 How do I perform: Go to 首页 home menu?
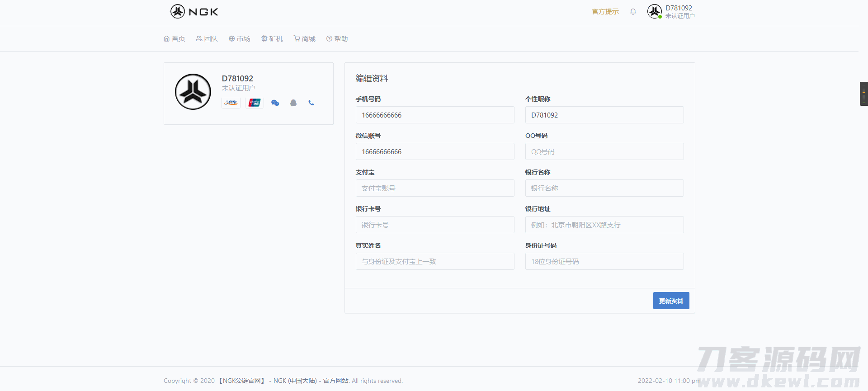pyautogui.click(x=175, y=39)
